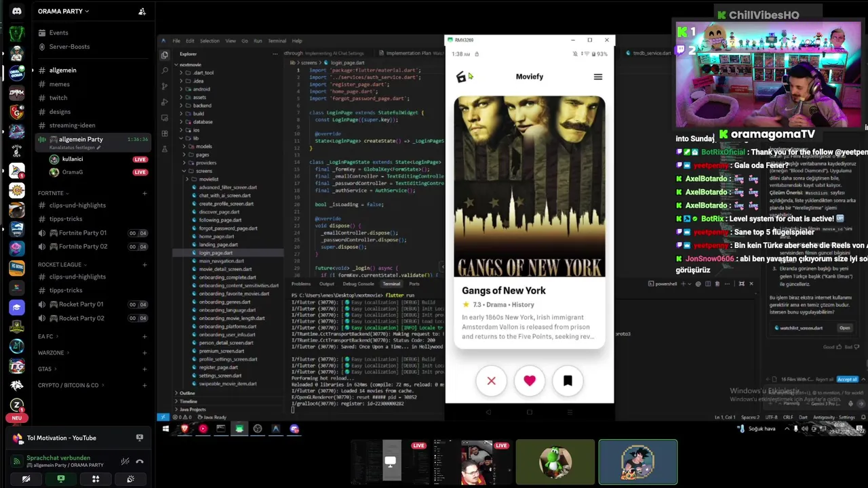Add a channel to ROCKET LEAGUE category
This screenshot has height=488, width=868.
pyautogui.click(x=144, y=265)
